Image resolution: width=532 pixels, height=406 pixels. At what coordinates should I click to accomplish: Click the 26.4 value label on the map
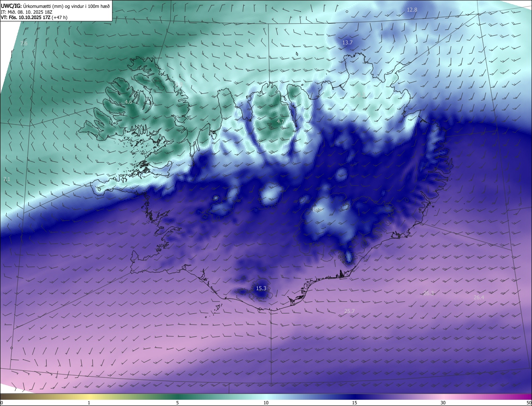click(479, 297)
